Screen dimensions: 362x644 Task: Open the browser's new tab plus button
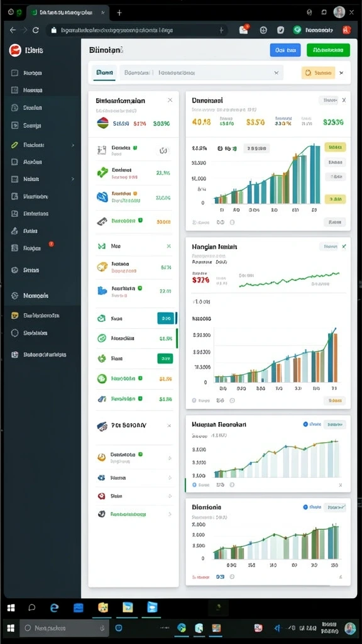(x=119, y=13)
